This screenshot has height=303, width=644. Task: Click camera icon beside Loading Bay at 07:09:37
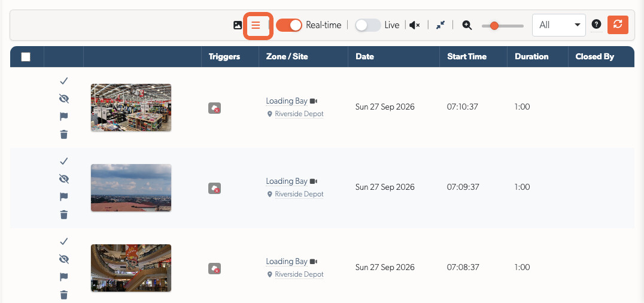(x=314, y=181)
